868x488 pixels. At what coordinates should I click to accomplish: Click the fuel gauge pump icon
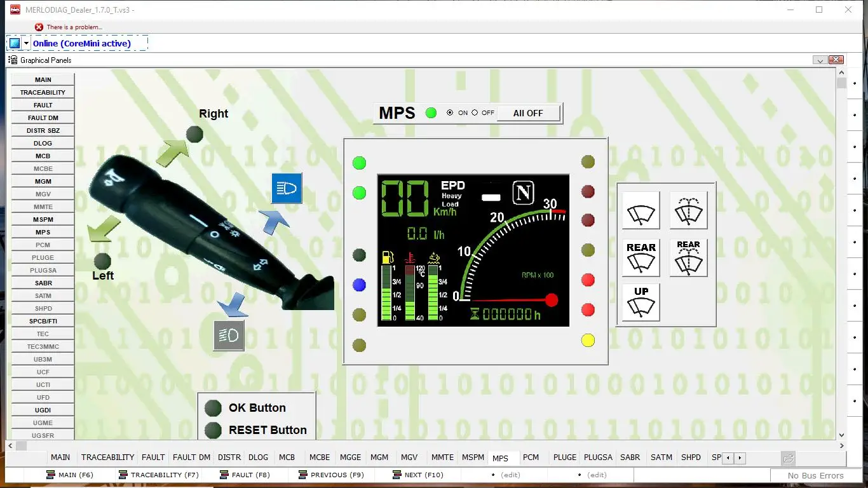[387, 258]
